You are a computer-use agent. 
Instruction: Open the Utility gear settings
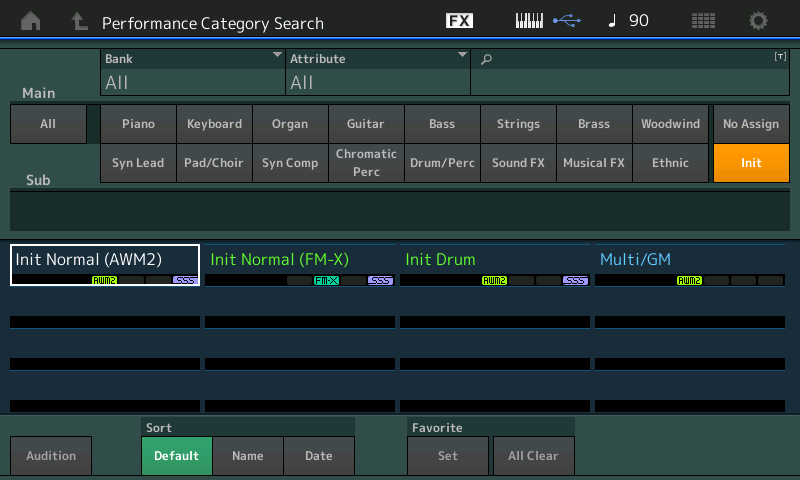coord(759,21)
